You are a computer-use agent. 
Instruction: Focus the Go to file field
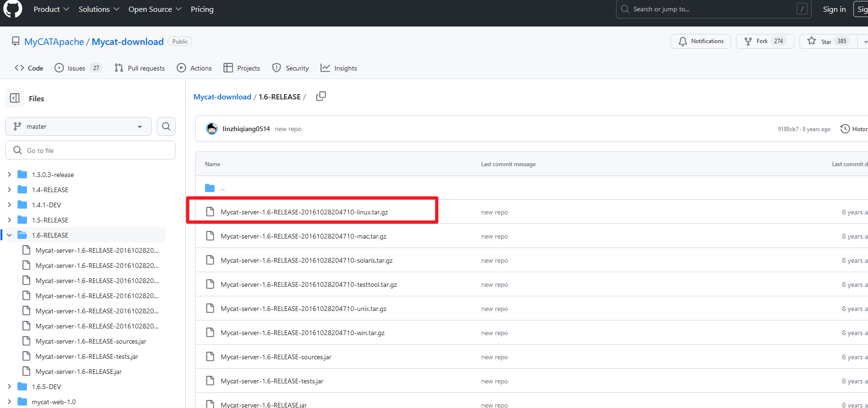90,150
